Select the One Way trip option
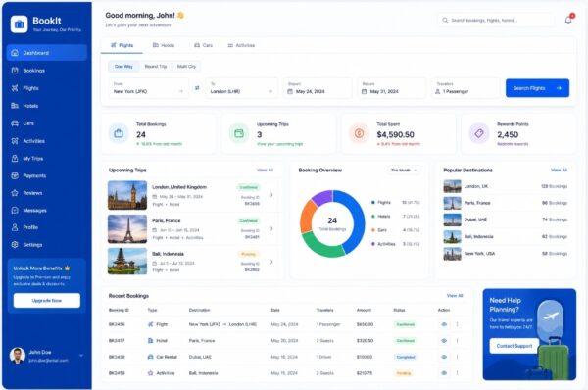Image resolution: width=588 pixels, height=390 pixels. 123,67
